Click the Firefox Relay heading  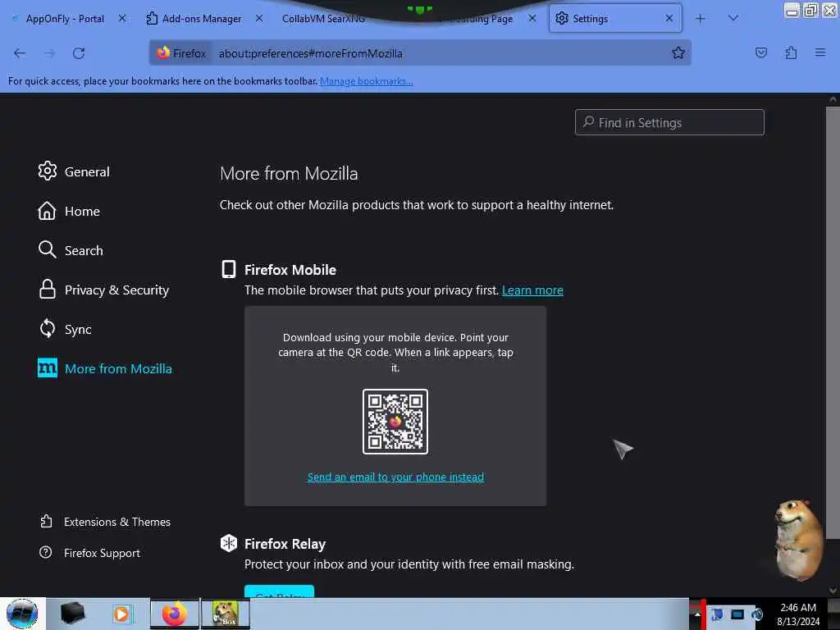coord(285,544)
